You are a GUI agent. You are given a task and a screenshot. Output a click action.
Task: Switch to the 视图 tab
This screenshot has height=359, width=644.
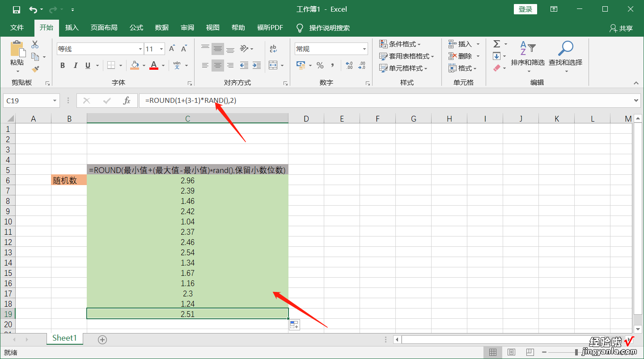[213, 28]
